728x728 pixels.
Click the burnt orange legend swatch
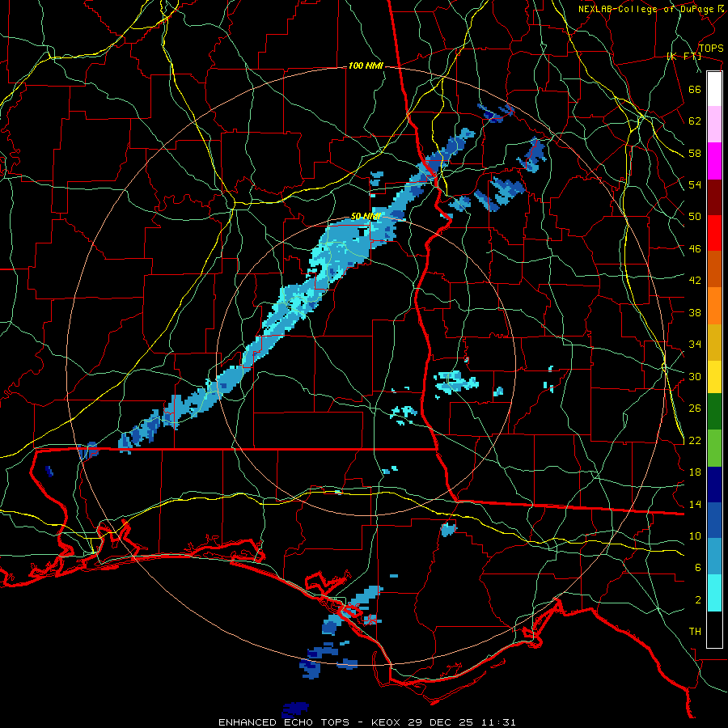[x=714, y=269]
